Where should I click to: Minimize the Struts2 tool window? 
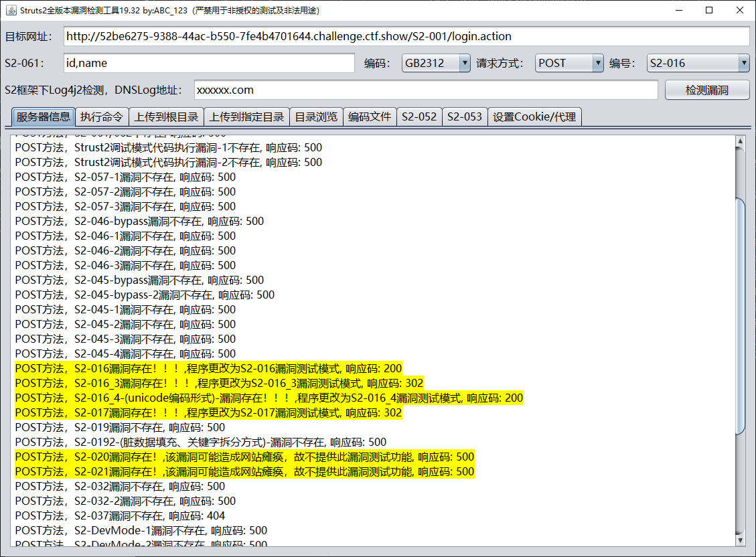tap(679, 10)
